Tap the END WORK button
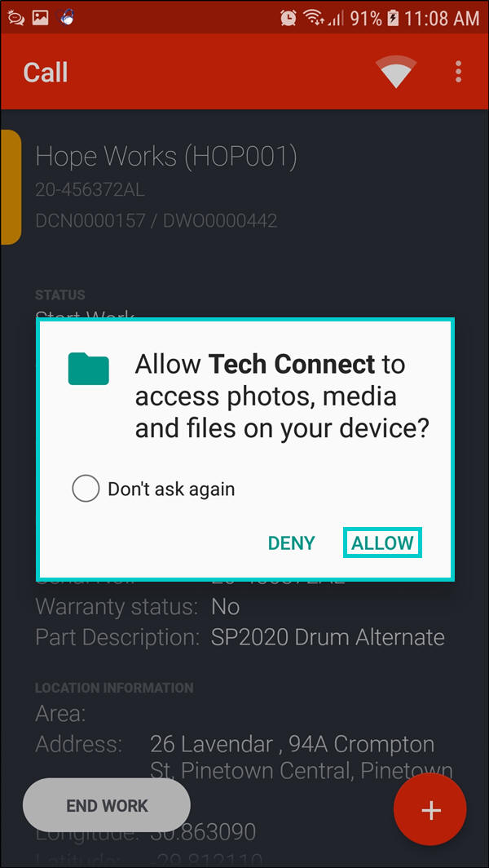 coord(107,805)
